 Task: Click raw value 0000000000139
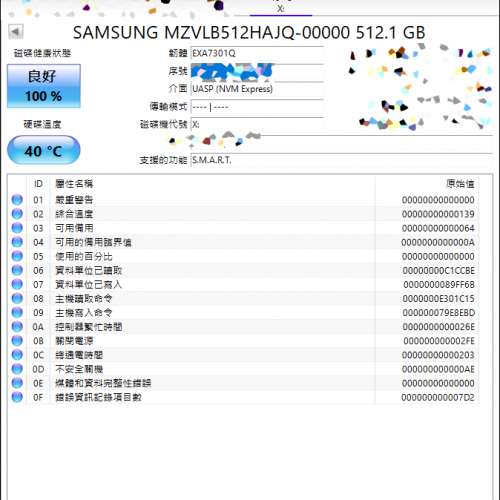click(438, 214)
